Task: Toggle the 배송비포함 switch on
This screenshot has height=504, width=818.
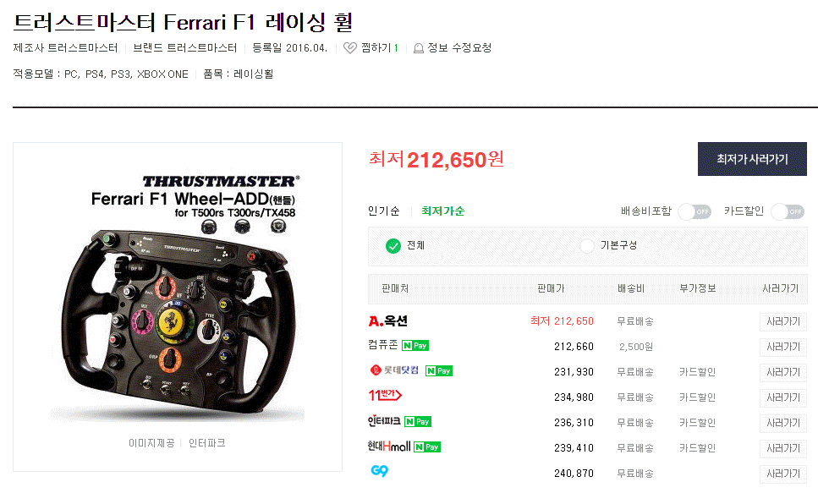Action: [694, 211]
